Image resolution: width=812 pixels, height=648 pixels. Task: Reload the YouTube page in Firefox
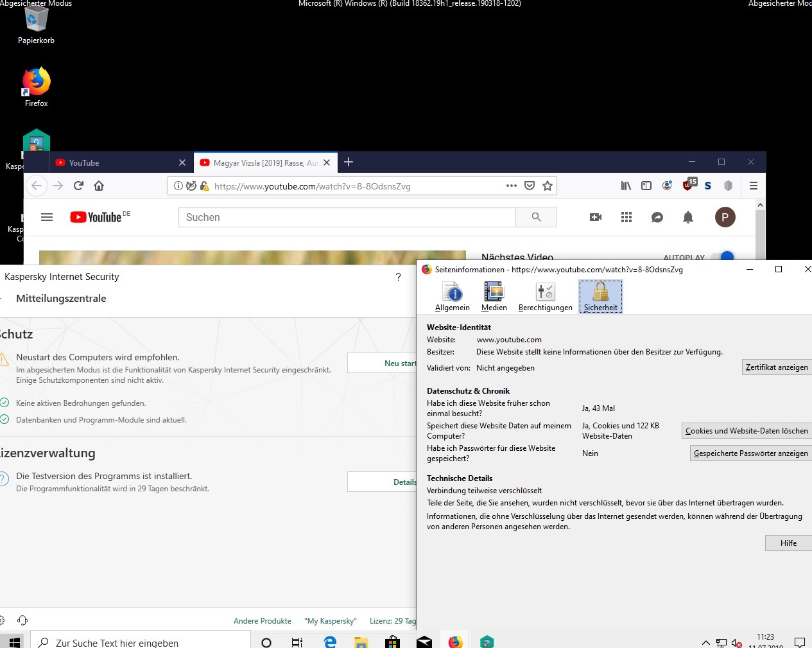point(78,186)
